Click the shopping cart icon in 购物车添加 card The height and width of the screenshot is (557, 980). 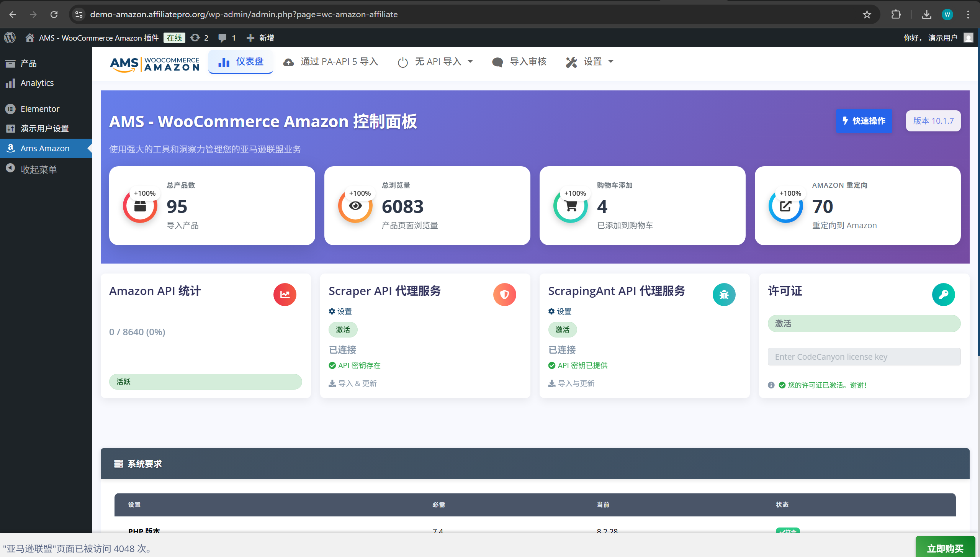(x=571, y=206)
